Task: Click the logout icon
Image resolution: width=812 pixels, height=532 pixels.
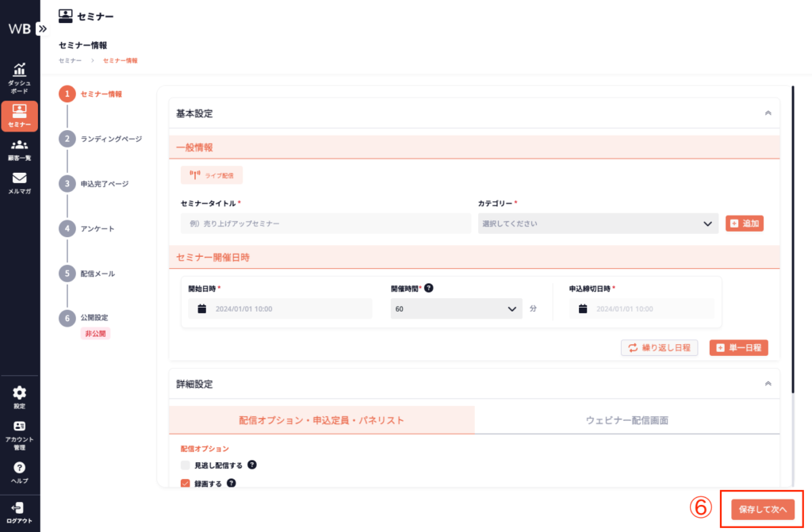Action: [20, 507]
